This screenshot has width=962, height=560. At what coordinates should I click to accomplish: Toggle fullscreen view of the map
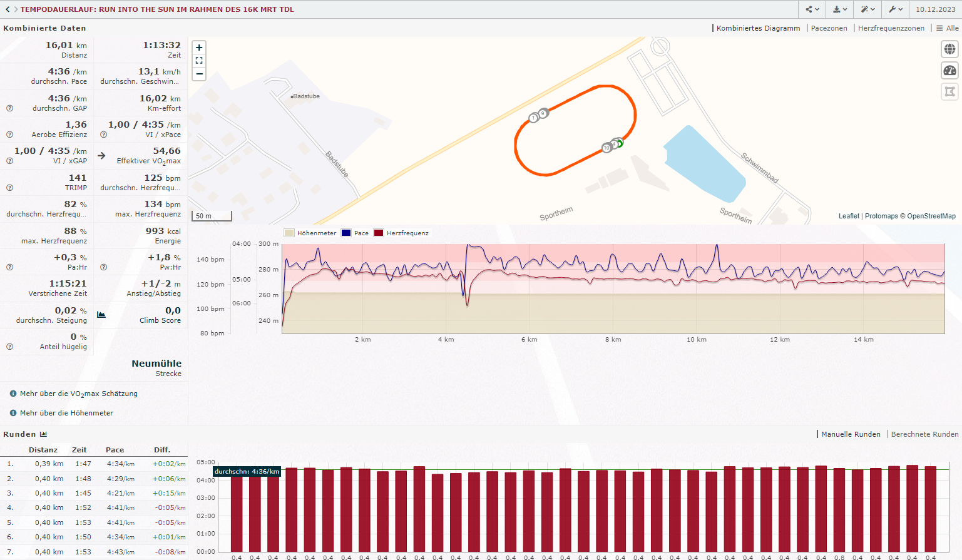(x=199, y=61)
